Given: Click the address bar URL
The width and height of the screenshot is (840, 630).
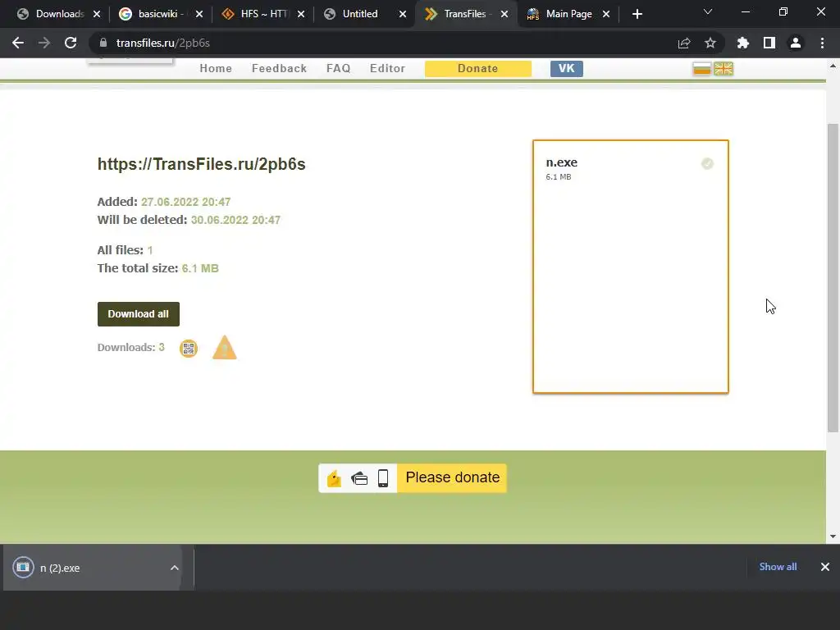Looking at the screenshot, I should tap(163, 43).
